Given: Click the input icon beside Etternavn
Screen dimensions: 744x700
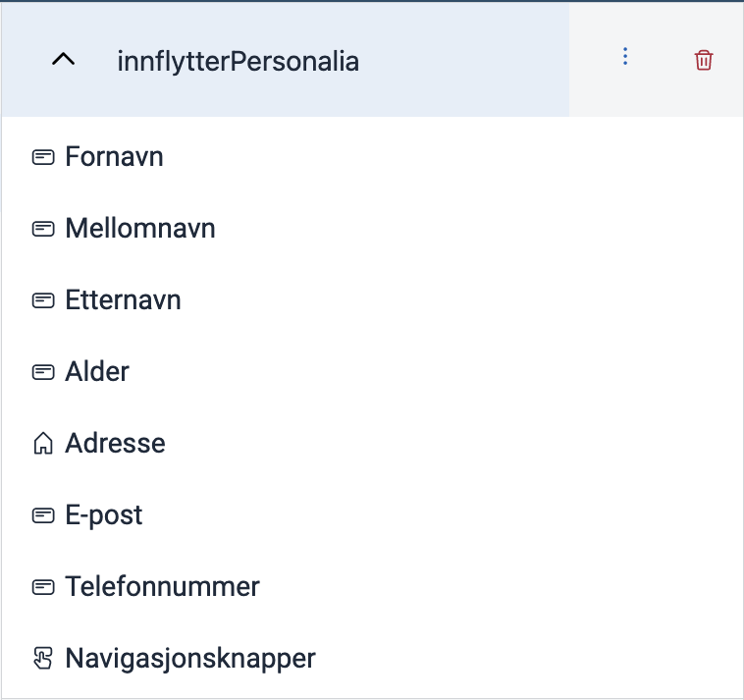Looking at the screenshot, I should pyautogui.click(x=43, y=300).
